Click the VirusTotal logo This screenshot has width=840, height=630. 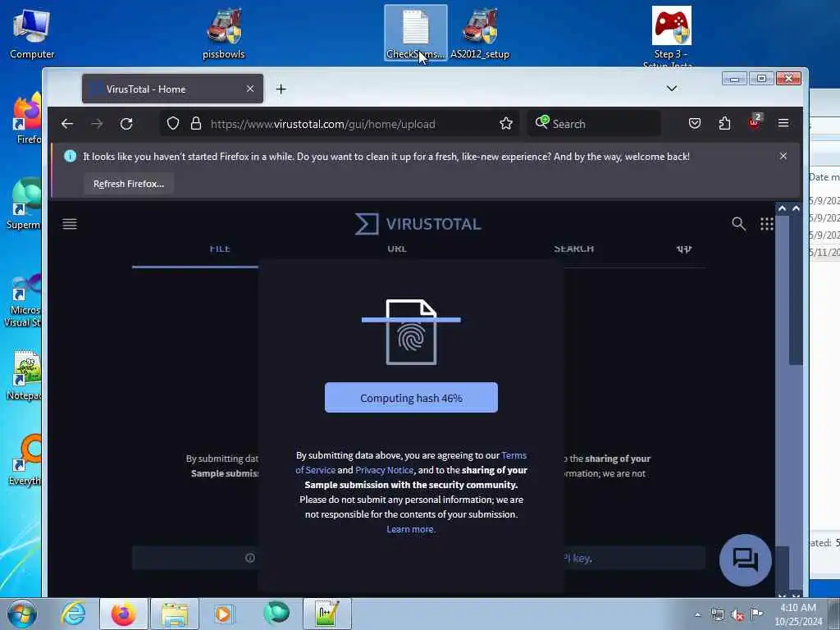[418, 224]
